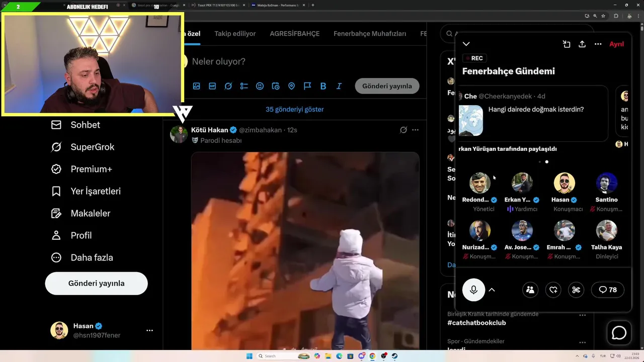Click Grok icon on Kötü Hakan post
This screenshot has height=362, width=644.
click(x=403, y=130)
